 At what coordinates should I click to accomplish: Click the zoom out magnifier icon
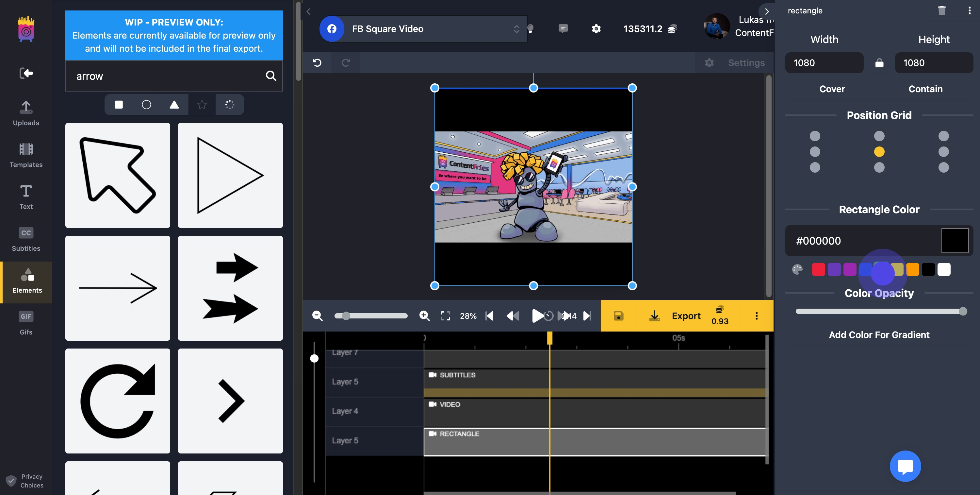317,316
